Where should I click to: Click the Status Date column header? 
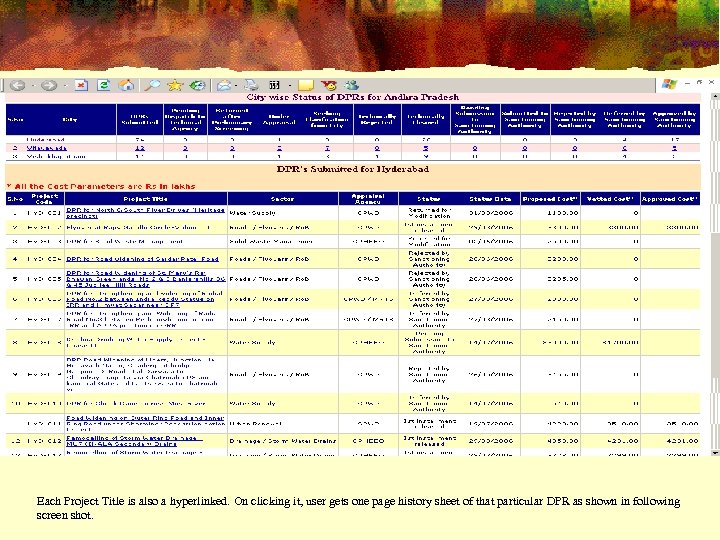pos(490,199)
